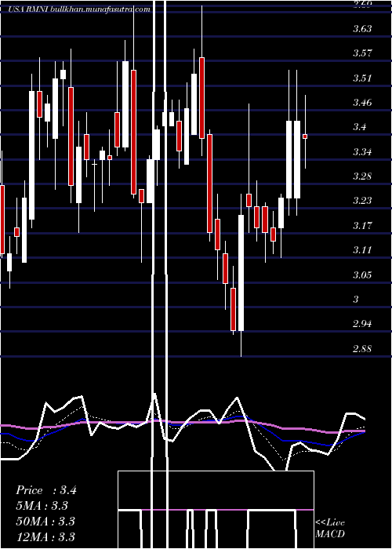The width and height of the screenshot is (392, 549).
Task: Click the 12MA : 3.3 readout
Action: point(45,536)
